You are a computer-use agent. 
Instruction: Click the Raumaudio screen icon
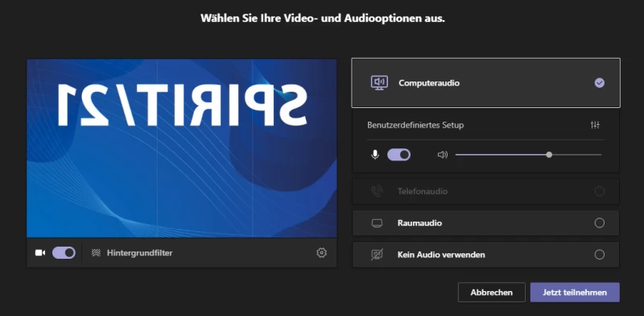click(377, 223)
